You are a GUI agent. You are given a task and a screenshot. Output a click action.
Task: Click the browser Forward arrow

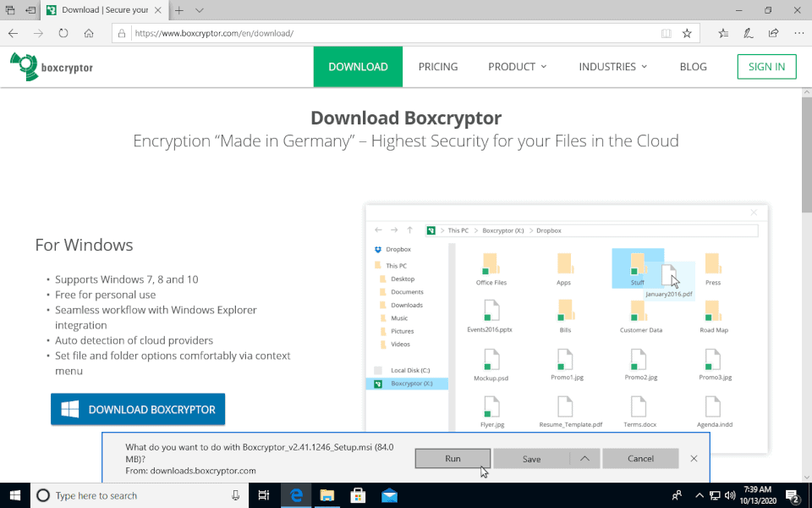point(38,33)
